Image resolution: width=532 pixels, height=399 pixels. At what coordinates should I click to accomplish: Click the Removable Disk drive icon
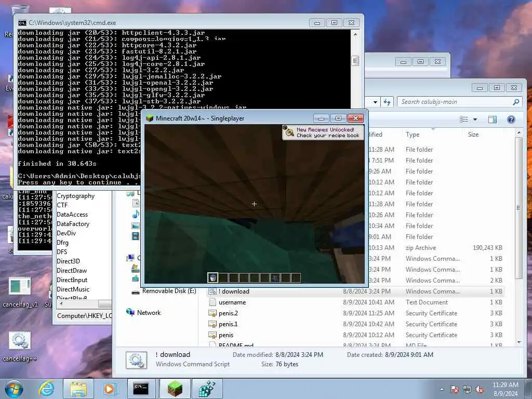coord(136,292)
